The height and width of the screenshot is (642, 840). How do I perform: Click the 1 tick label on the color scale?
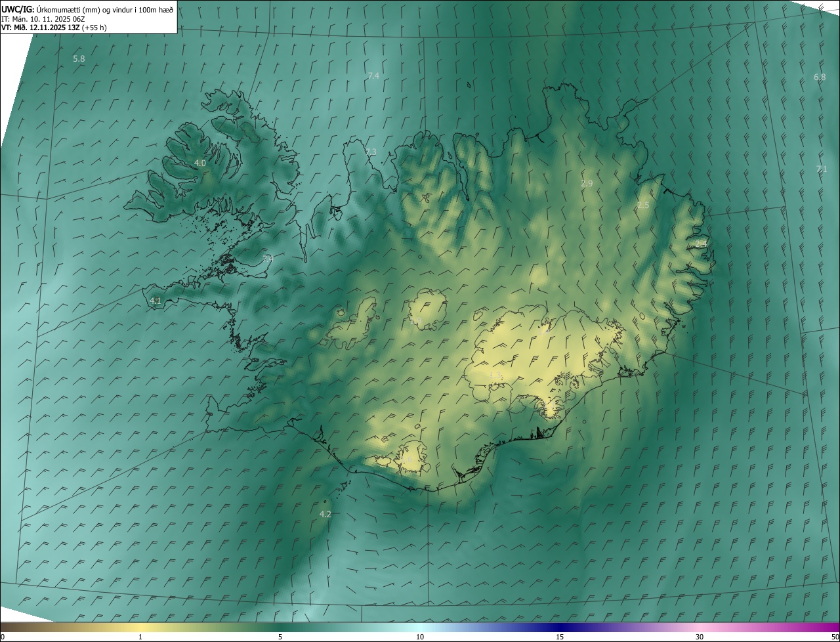pyautogui.click(x=140, y=637)
